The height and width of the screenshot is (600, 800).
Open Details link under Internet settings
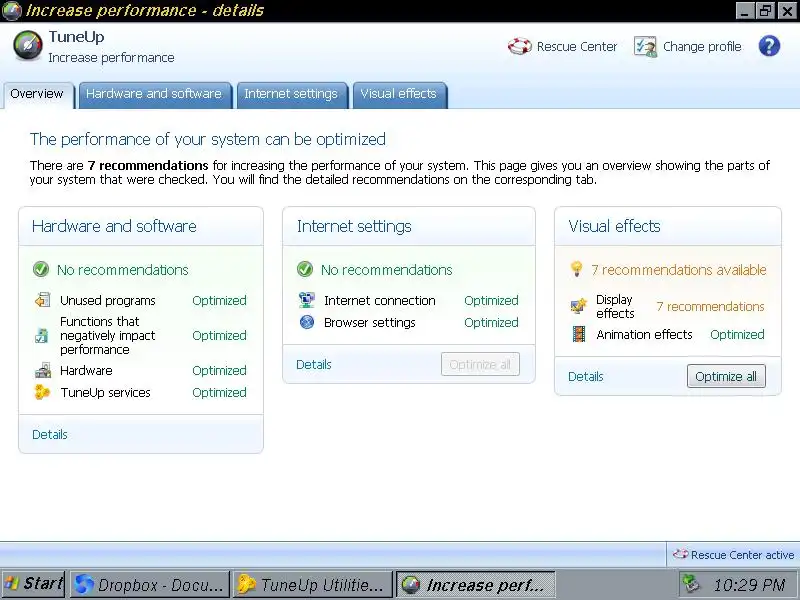(x=314, y=364)
